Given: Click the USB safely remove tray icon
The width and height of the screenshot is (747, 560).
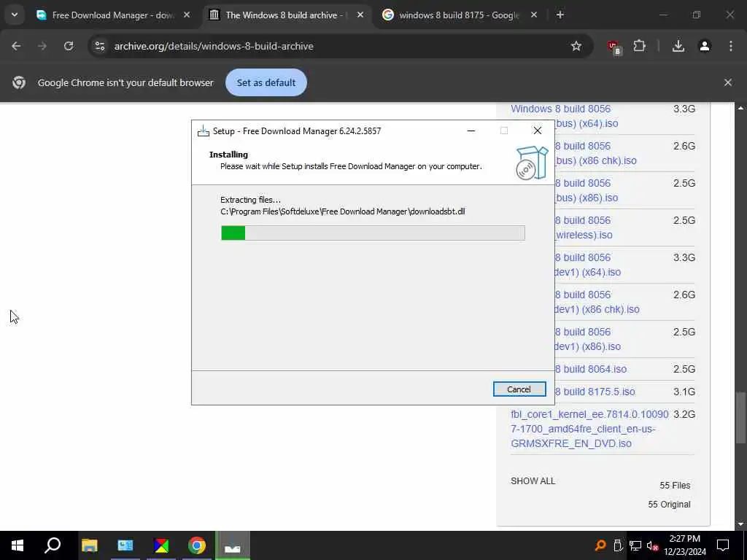Looking at the screenshot, I should [618, 545].
